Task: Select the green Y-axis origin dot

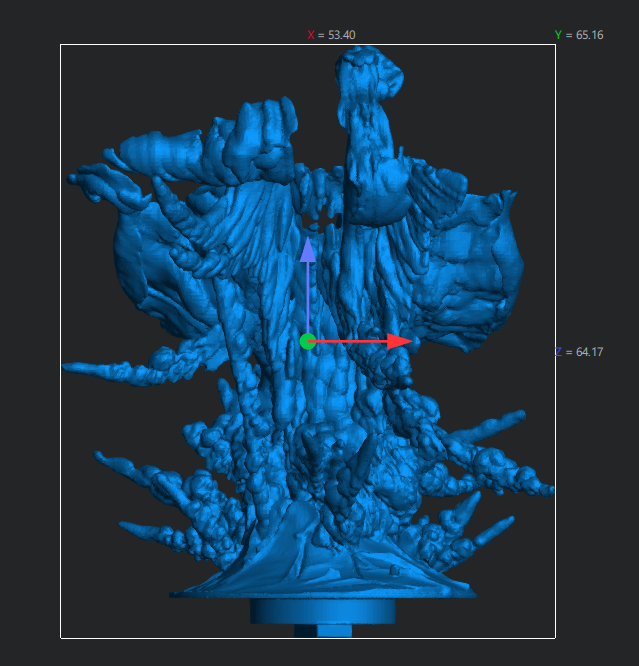Action: click(x=308, y=341)
